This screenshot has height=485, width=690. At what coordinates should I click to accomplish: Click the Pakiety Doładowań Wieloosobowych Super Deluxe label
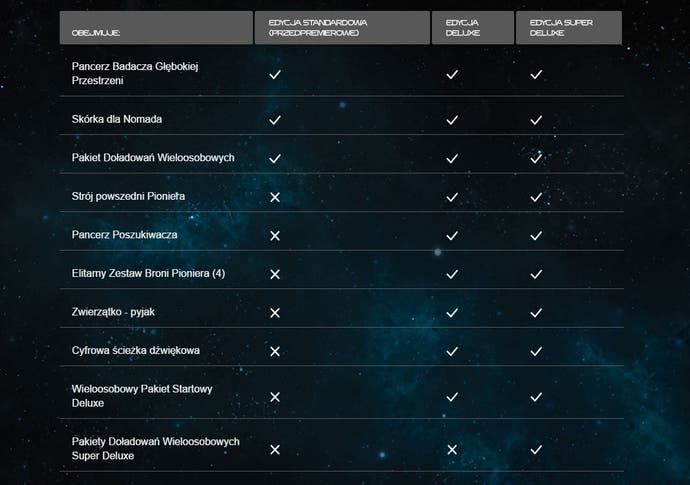click(x=155, y=448)
